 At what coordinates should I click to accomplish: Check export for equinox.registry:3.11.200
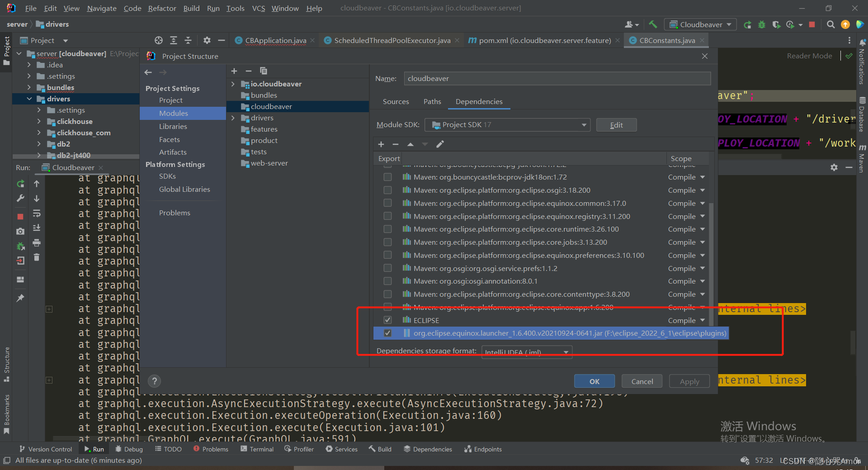(387, 217)
